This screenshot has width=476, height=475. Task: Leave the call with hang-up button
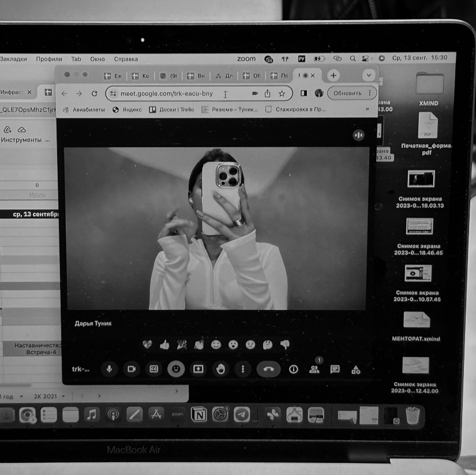tap(269, 369)
